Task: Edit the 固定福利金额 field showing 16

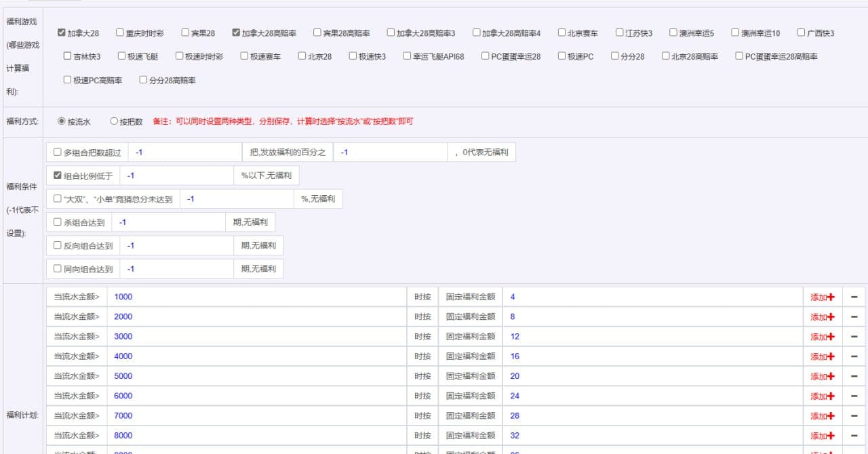Action: click(x=653, y=356)
